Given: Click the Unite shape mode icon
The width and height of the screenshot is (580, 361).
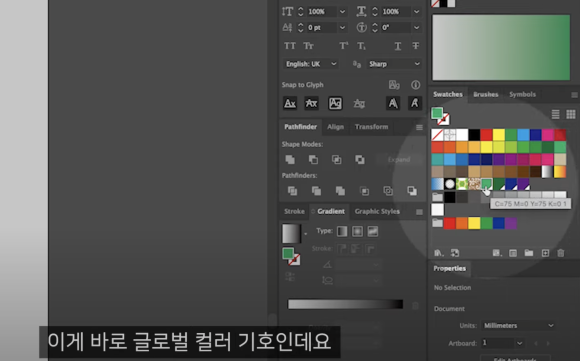Looking at the screenshot, I should pos(290,159).
